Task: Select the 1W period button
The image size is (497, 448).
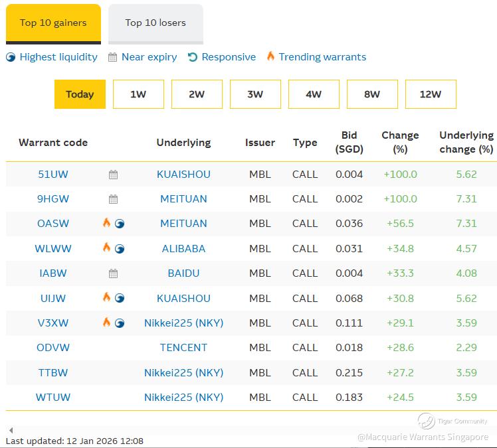Action: pyautogui.click(x=138, y=94)
